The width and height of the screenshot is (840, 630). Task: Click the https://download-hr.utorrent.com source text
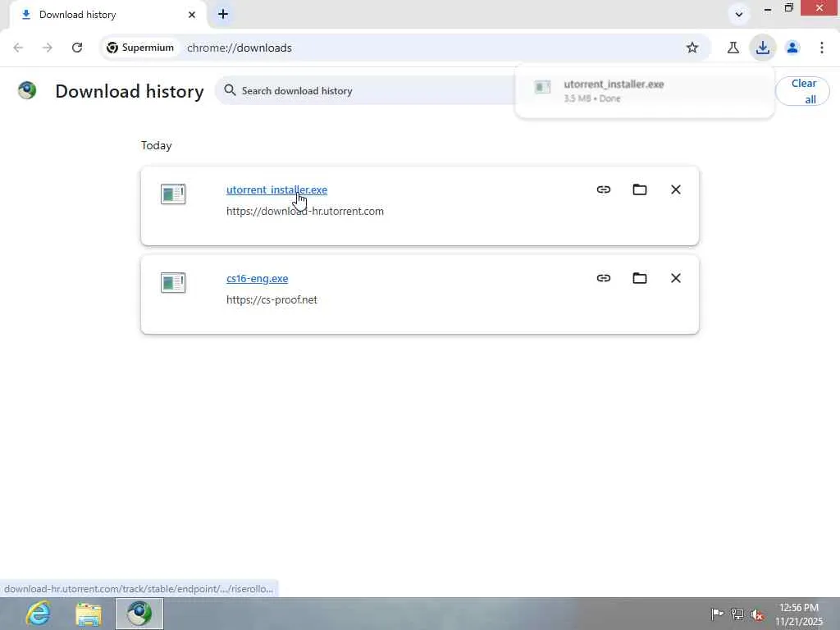(x=305, y=211)
